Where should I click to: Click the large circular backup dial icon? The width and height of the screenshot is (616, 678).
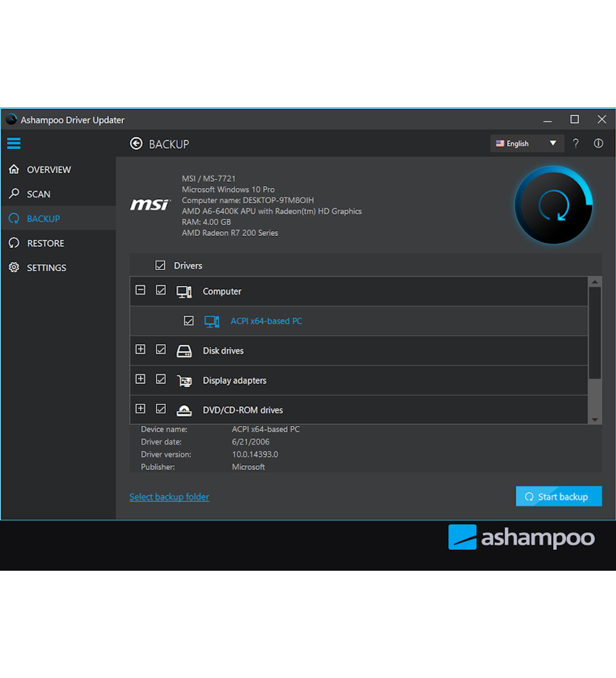click(x=553, y=206)
